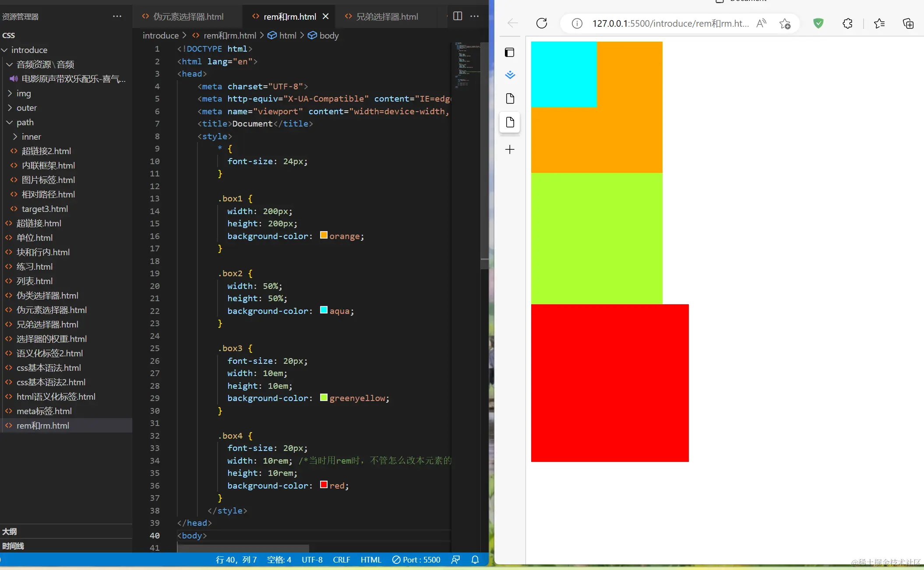Image resolution: width=924 pixels, height=570 pixels.
Task: Click the orange color swatch in code
Action: coord(324,236)
